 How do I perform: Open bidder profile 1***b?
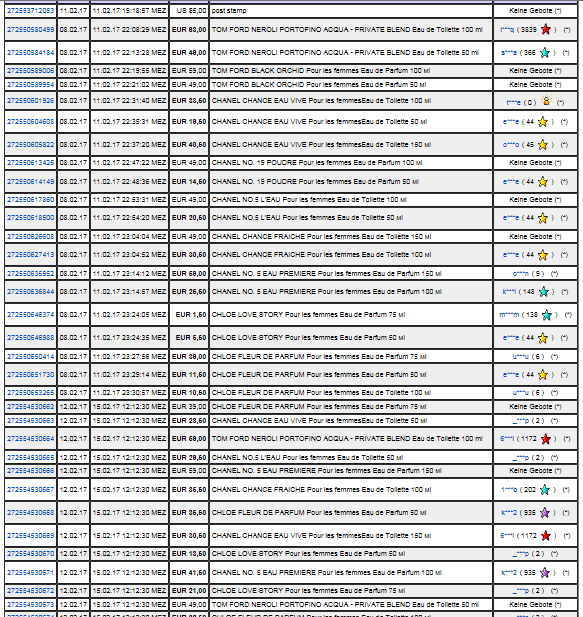tap(509, 490)
